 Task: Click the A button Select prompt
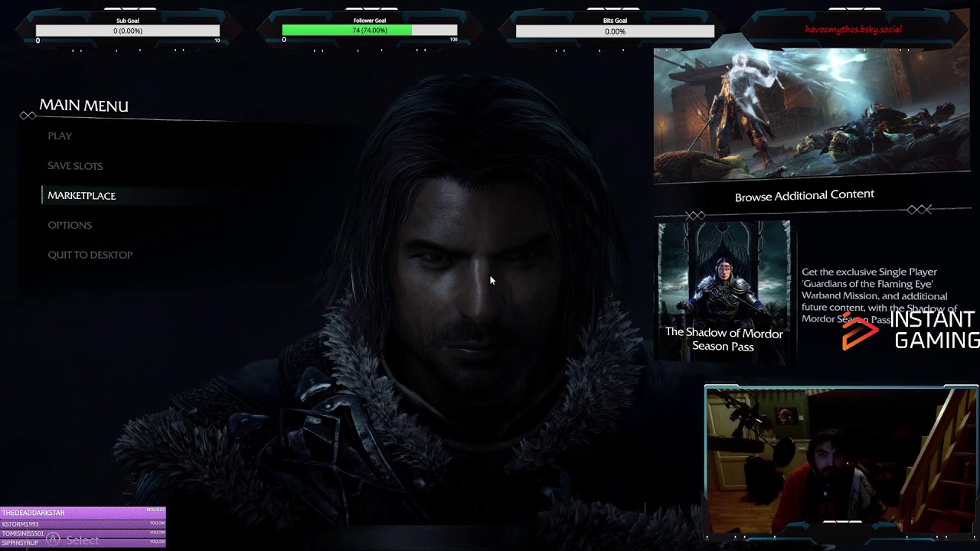[x=73, y=540]
